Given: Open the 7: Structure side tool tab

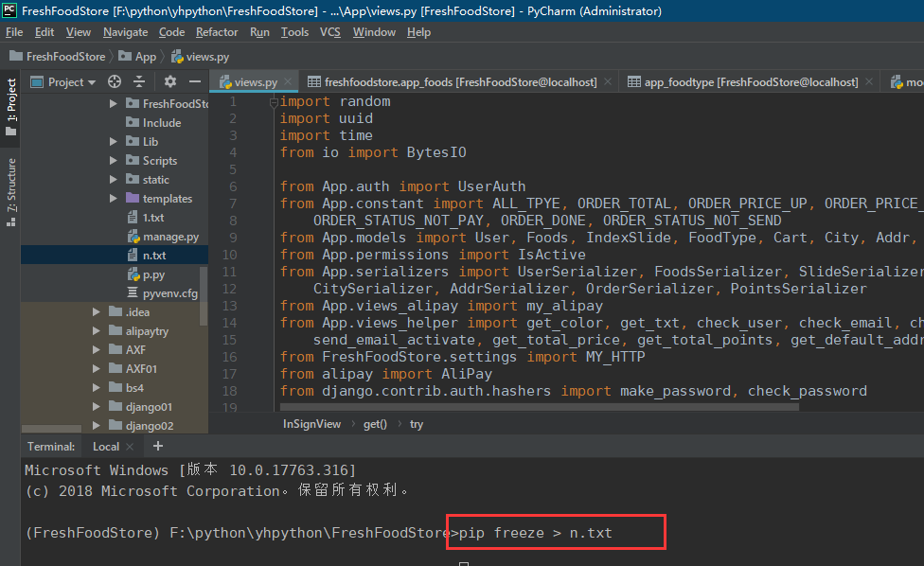Looking at the screenshot, I should [10, 191].
